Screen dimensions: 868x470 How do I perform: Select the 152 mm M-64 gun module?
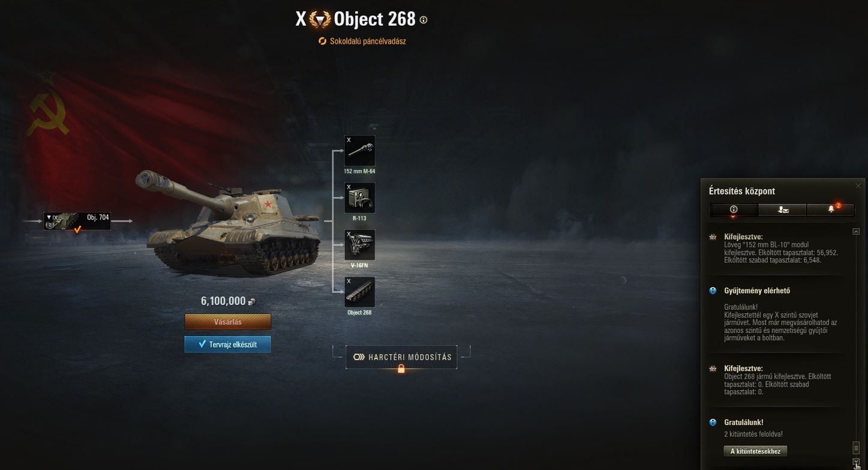[x=360, y=151]
